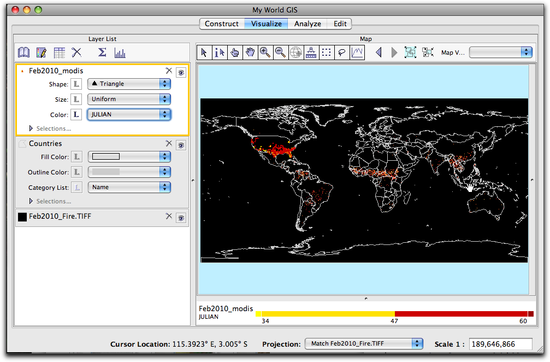Image resolution: width=550 pixels, height=362 pixels.
Task: Select the Feb2010_modis layer name
Action: (56, 71)
